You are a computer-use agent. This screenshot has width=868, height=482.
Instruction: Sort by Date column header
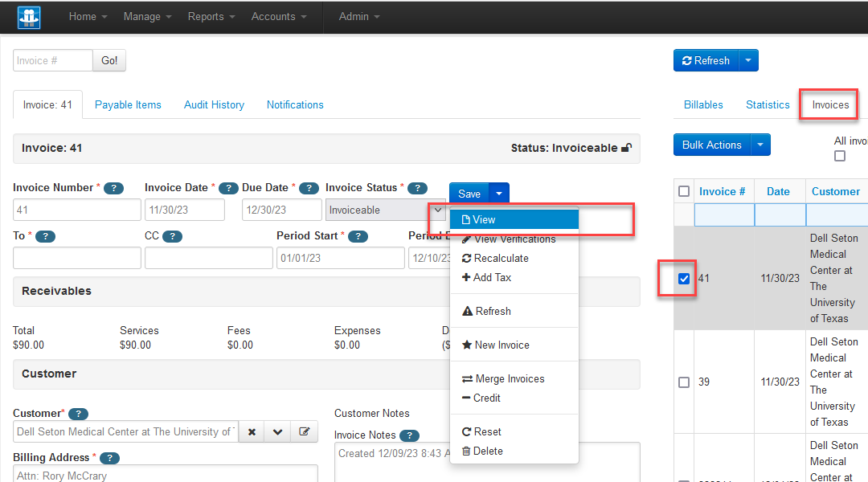point(778,191)
